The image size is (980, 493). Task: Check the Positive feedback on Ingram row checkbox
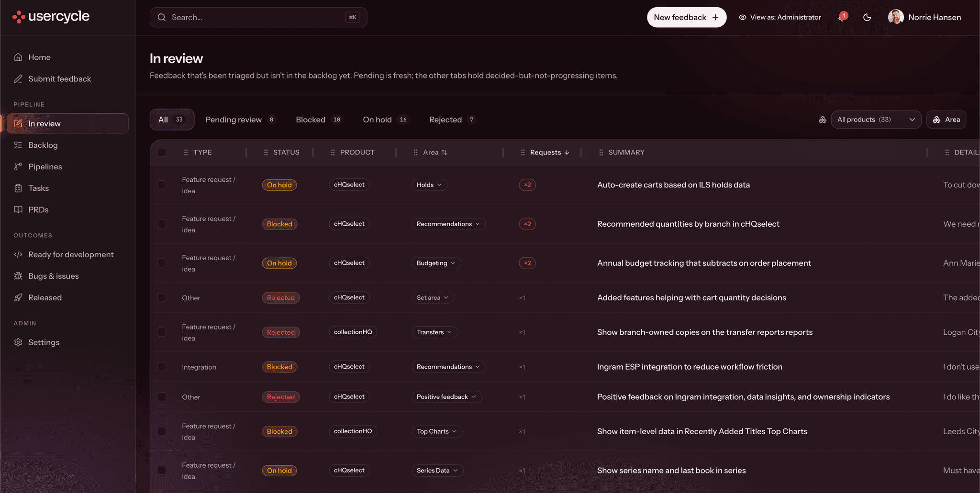pos(162,397)
